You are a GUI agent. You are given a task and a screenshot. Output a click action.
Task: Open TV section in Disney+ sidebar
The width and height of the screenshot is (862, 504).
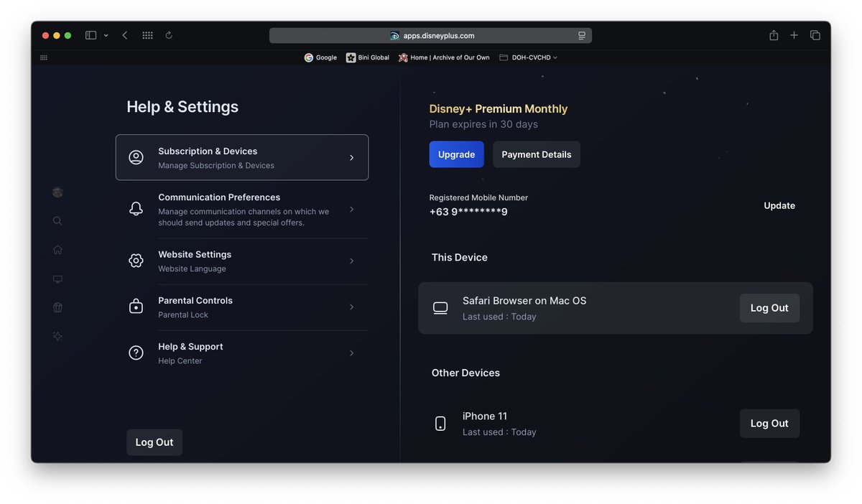pyautogui.click(x=57, y=279)
